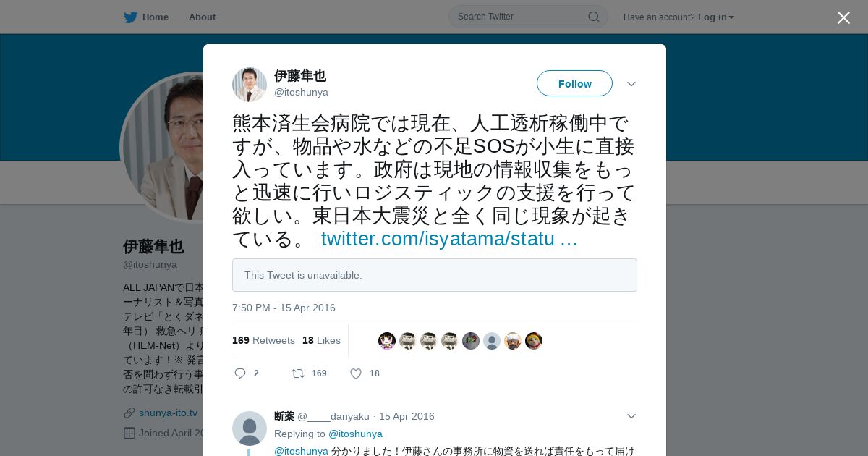
Task: Follow 伊藤隼也 with the Follow button
Action: 574,83
